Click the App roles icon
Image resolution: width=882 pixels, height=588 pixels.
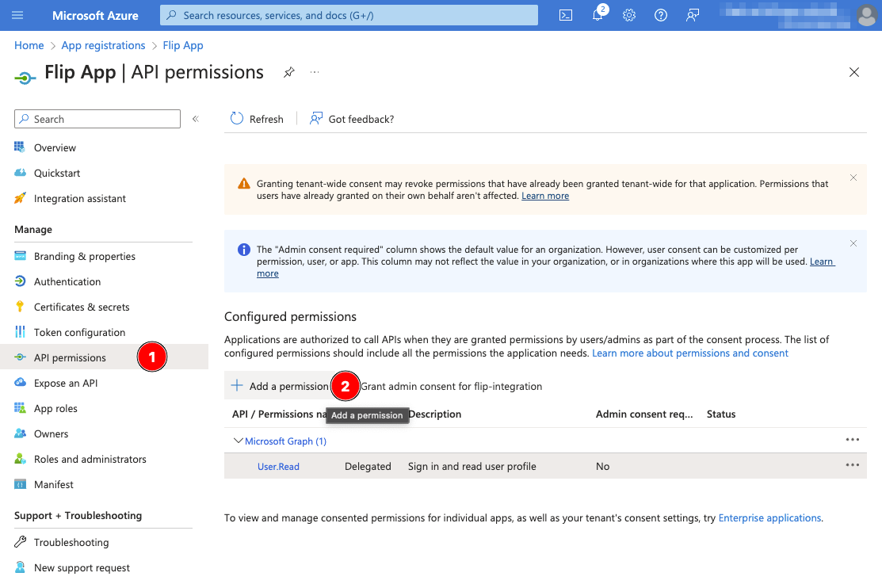pos(20,408)
